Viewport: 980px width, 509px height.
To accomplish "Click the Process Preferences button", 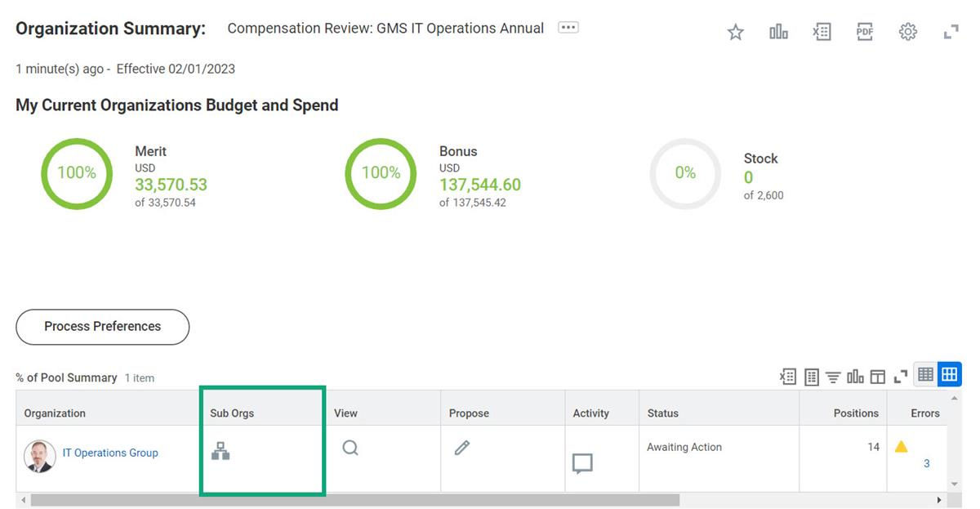I will pyautogui.click(x=103, y=327).
